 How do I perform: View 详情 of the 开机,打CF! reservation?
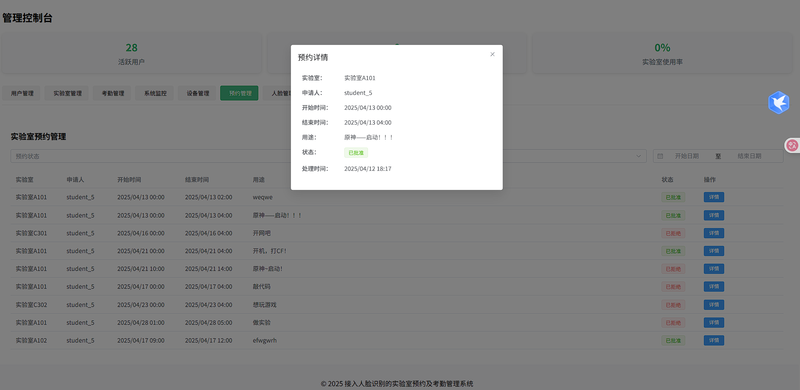(714, 251)
